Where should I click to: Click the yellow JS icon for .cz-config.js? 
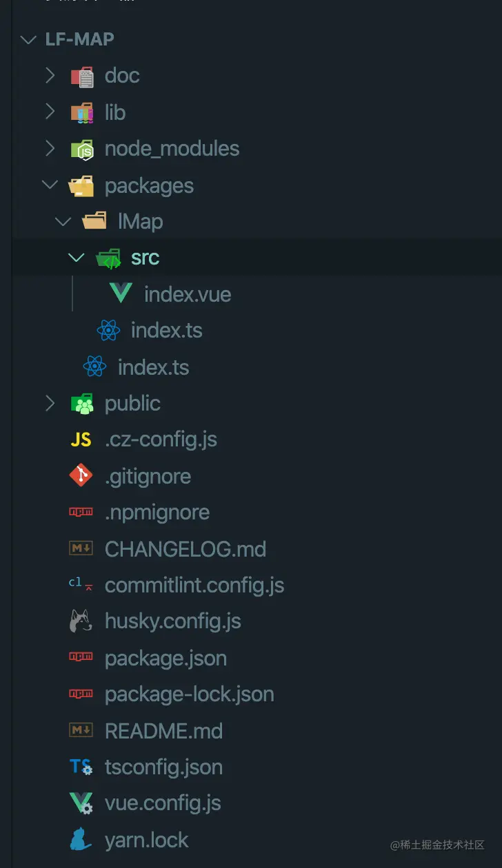80,439
